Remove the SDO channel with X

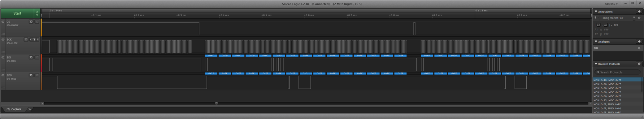coord(37,75)
